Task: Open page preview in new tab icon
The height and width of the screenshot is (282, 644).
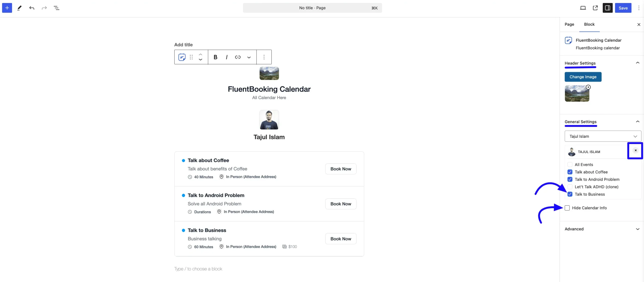Action: [595, 8]
